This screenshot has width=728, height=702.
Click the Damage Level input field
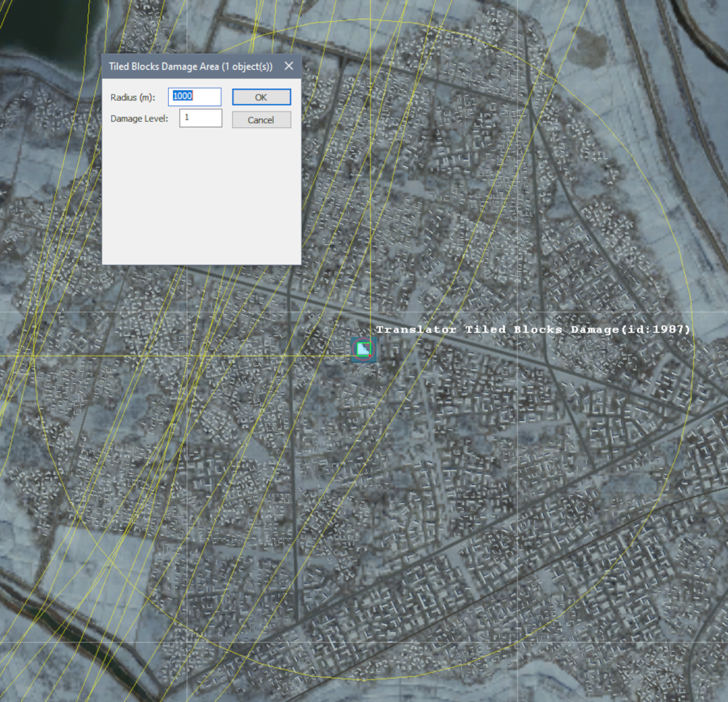(201, 118)
